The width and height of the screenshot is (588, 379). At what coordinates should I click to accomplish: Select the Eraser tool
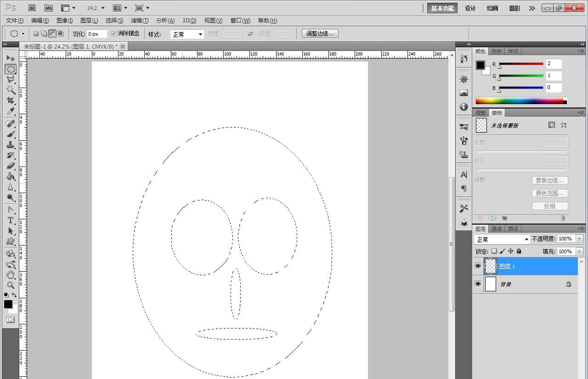(10, 166)
